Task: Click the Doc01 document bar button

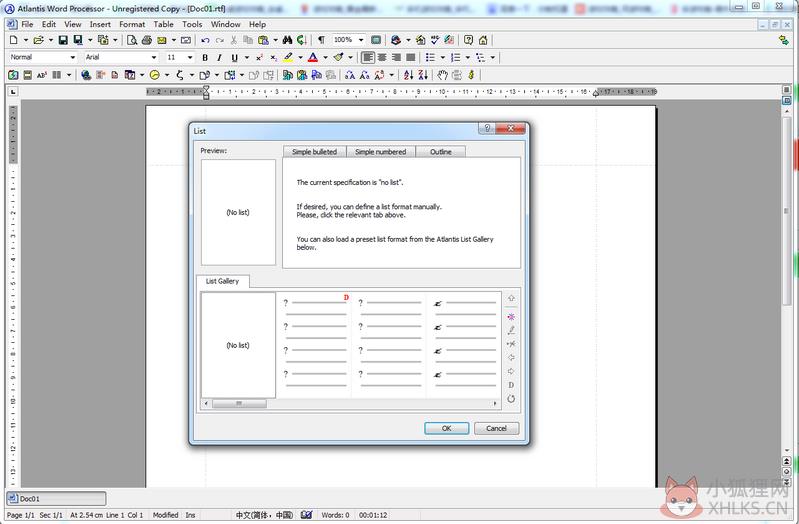Action: tap(56, 499)
